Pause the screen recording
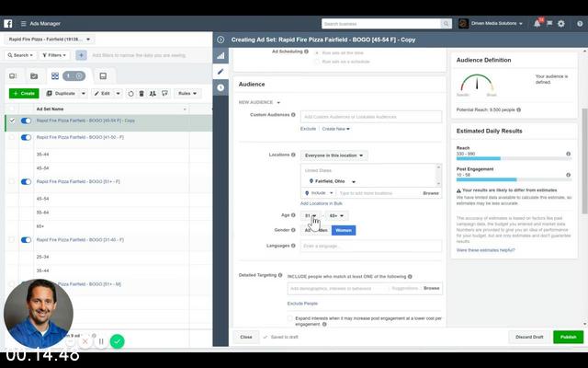 101,341
